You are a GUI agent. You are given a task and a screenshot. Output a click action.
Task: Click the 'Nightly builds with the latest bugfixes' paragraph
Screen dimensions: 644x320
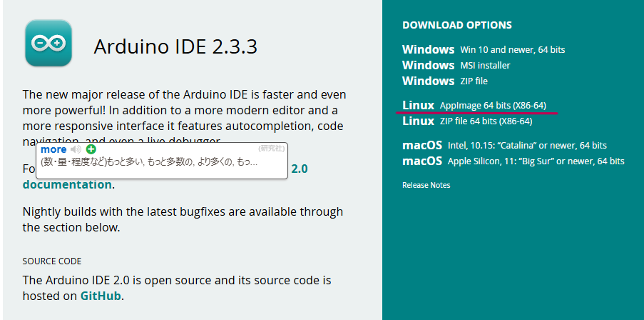tap(183, 219)
